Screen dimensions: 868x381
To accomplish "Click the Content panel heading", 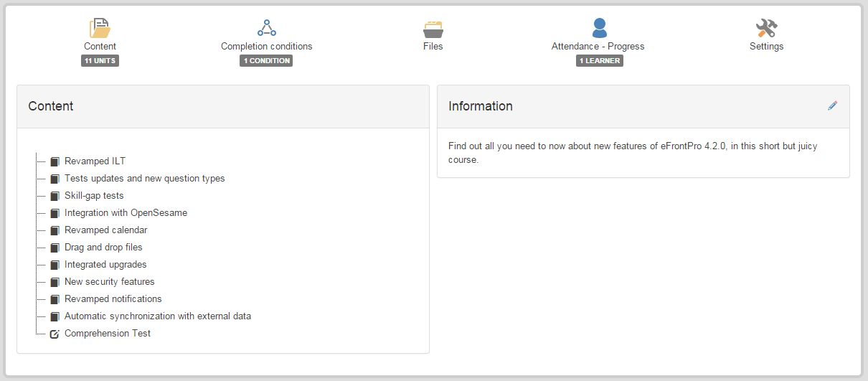I will 51,106.
